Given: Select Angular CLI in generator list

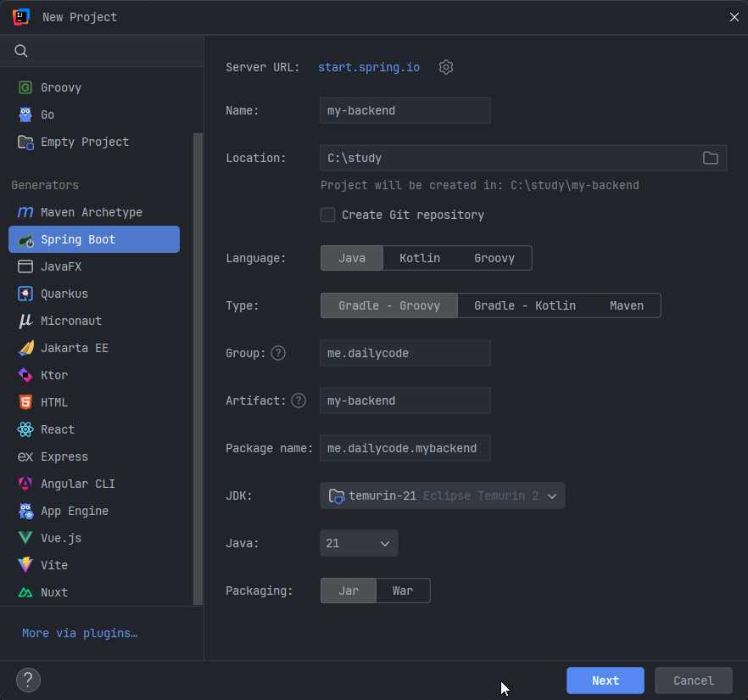Looking at the screenshot, I should [x=94, y=484].
